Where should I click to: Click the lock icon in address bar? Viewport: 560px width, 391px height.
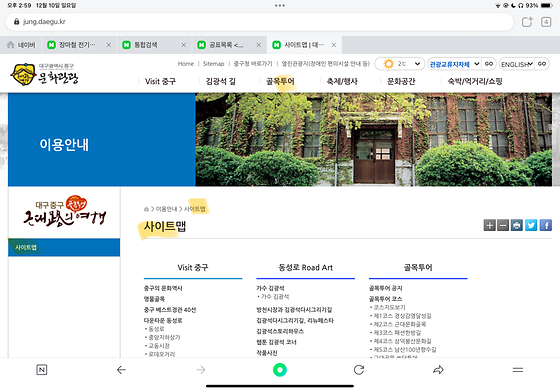pos(16,22)
